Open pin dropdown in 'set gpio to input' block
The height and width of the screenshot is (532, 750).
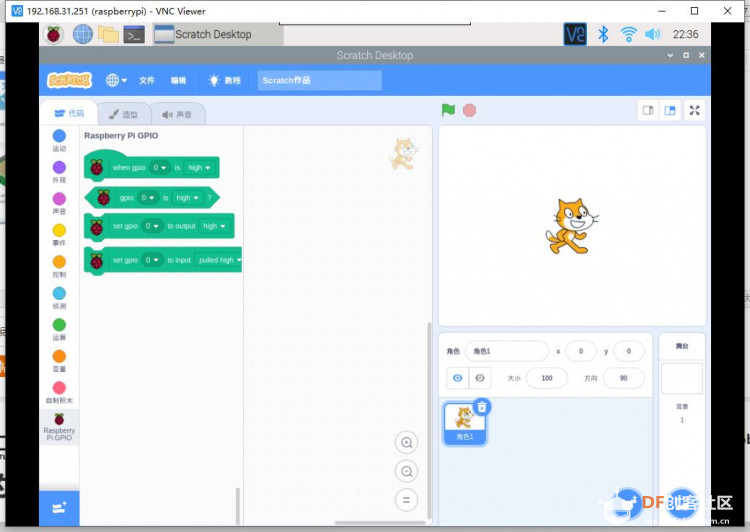click(x=152, y=260)
